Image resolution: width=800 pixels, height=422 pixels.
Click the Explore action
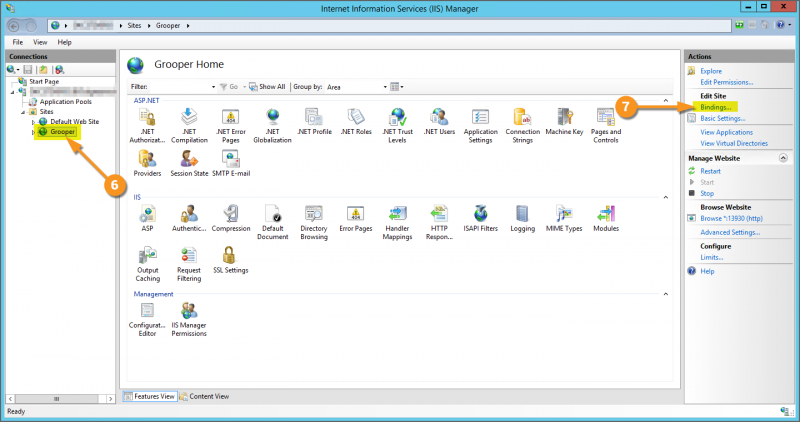tap(711, 71)
